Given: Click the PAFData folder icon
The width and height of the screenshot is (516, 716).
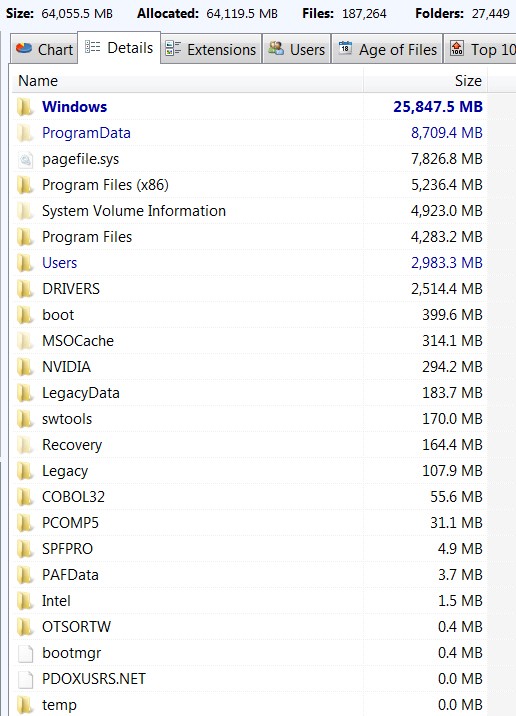Looking at the screenshot, I should click(25, 575).
